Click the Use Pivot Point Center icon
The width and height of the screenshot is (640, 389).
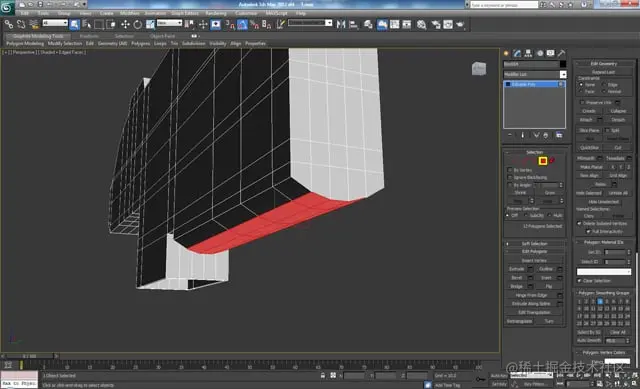pyautogui.click(x=189, y=24)
